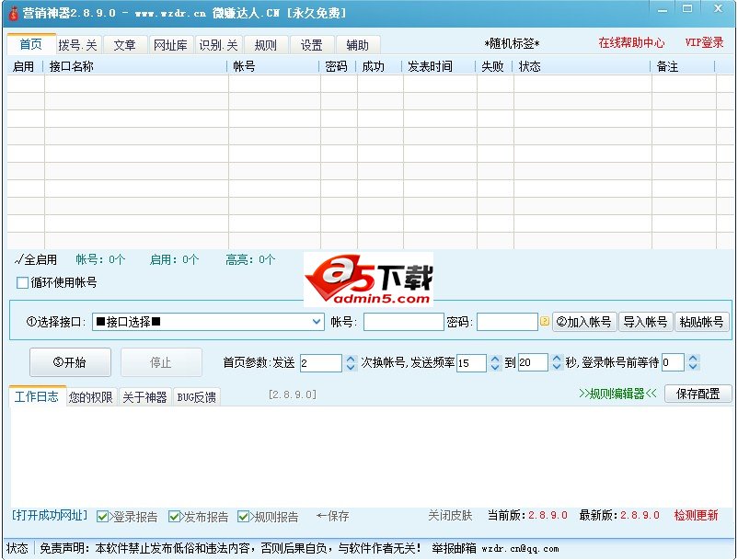Switch to the 首页 tab
Viewport: 738px width, 560px height.
[31, 45]
